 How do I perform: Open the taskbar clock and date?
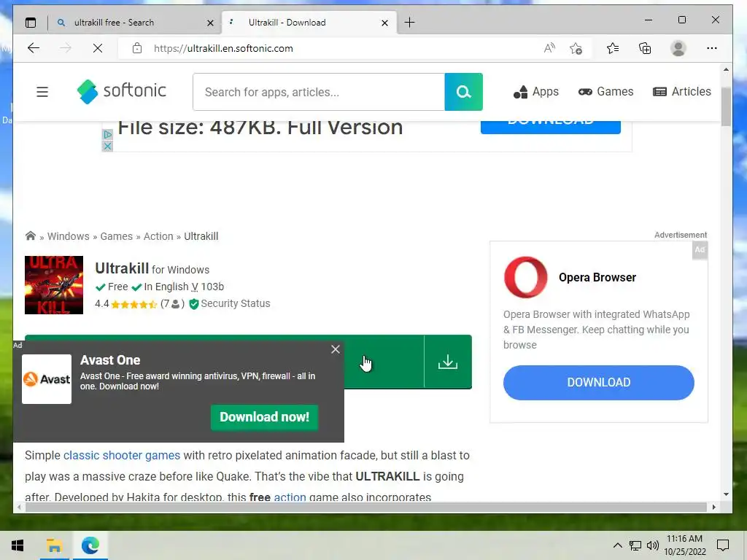pos(684,545)
